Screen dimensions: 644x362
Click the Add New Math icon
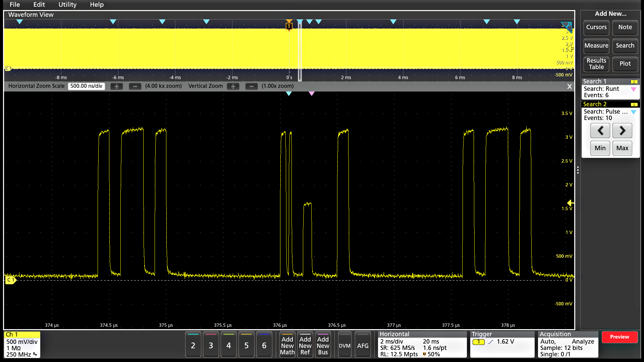[287, 345]
